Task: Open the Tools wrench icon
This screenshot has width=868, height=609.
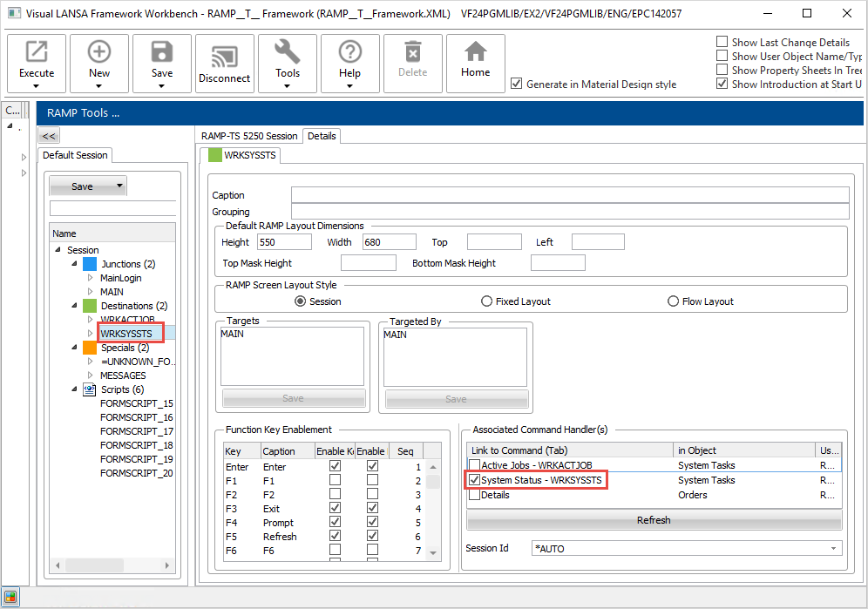Action: [x=288, y=52]
